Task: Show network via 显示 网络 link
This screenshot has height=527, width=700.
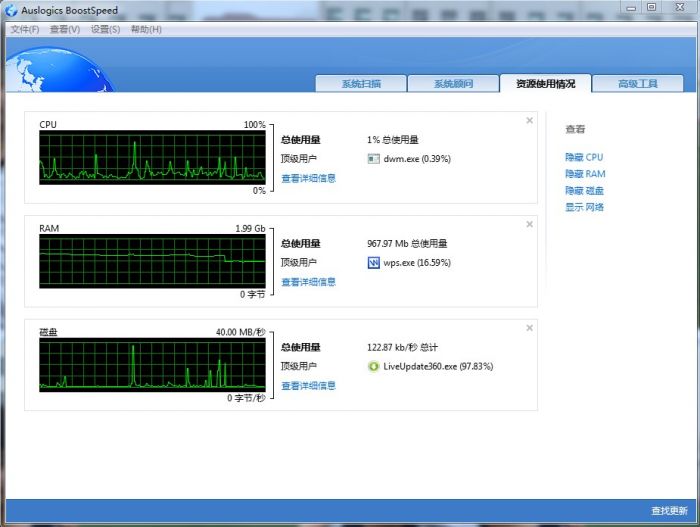Action: [x=584, y=207]
